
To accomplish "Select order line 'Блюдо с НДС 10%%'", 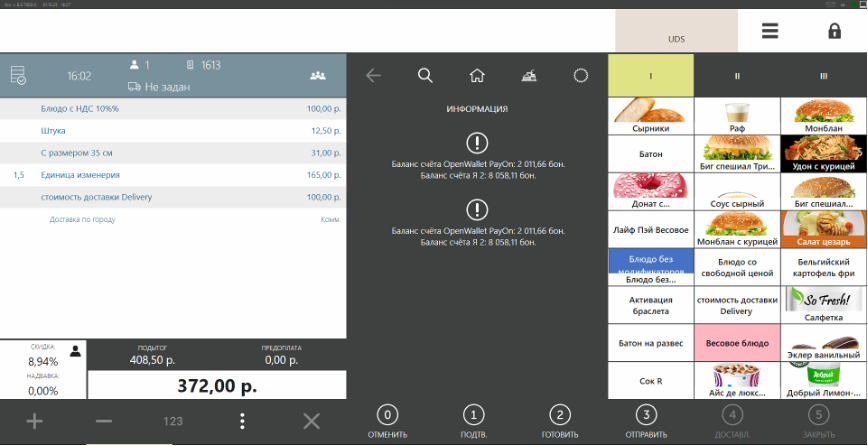I will point(173,109).
